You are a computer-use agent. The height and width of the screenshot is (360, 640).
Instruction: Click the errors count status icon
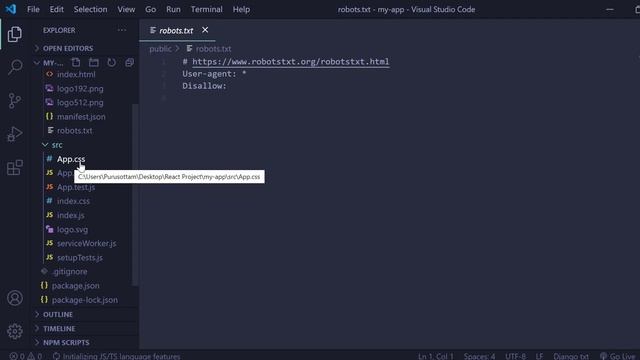click(17, 356)
